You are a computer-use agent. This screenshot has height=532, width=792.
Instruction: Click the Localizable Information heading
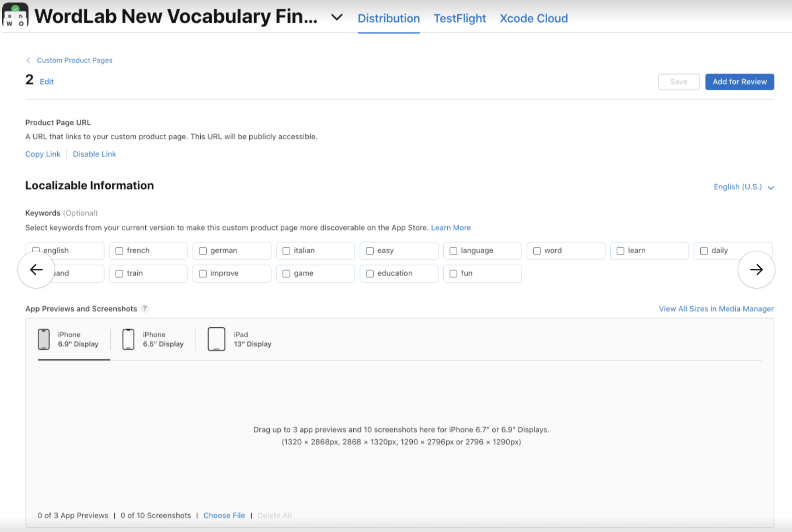pos(89,186)
